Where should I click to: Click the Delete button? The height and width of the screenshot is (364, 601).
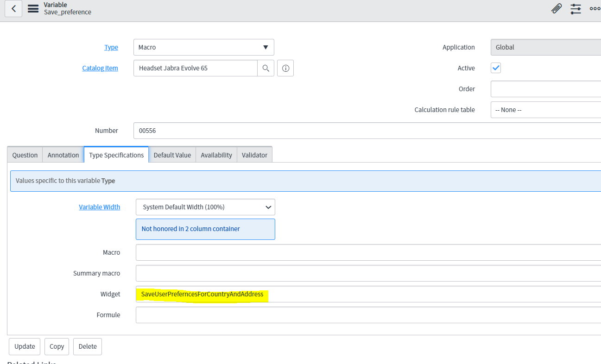pyautogui.click(x=88, y=346)
